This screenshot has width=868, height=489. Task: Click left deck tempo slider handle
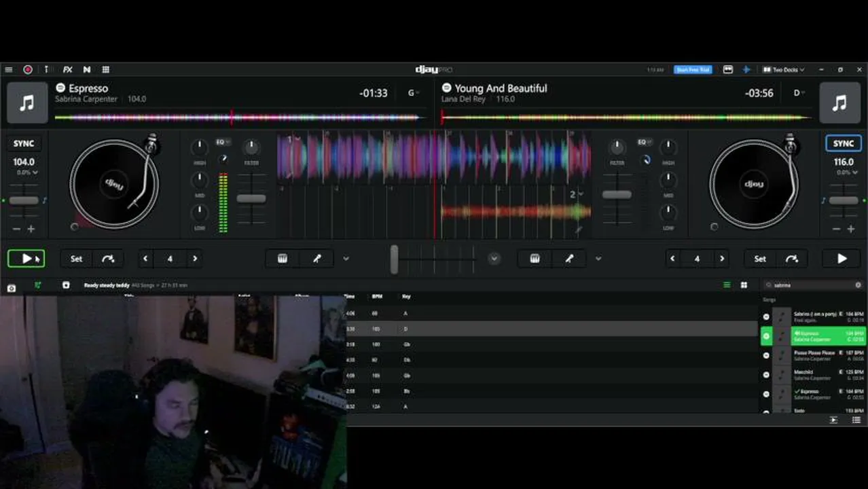point(24,200)
